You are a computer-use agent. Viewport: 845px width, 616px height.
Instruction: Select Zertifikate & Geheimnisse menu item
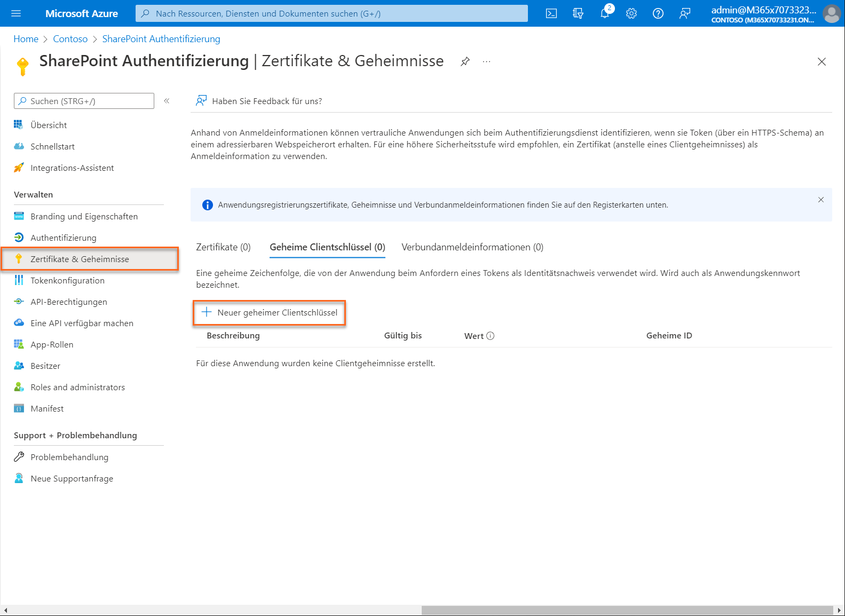[89, 259]
